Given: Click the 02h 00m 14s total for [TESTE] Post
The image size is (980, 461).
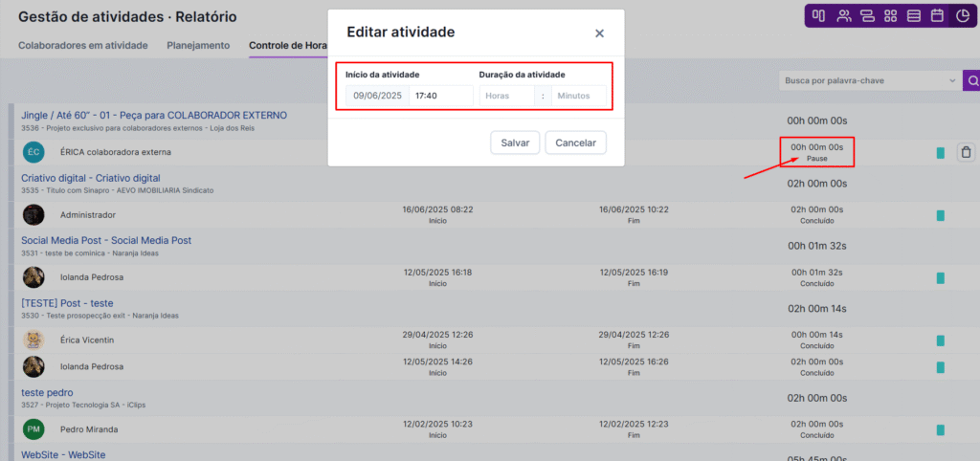Looking at the screenshot, I should (817, 309).
